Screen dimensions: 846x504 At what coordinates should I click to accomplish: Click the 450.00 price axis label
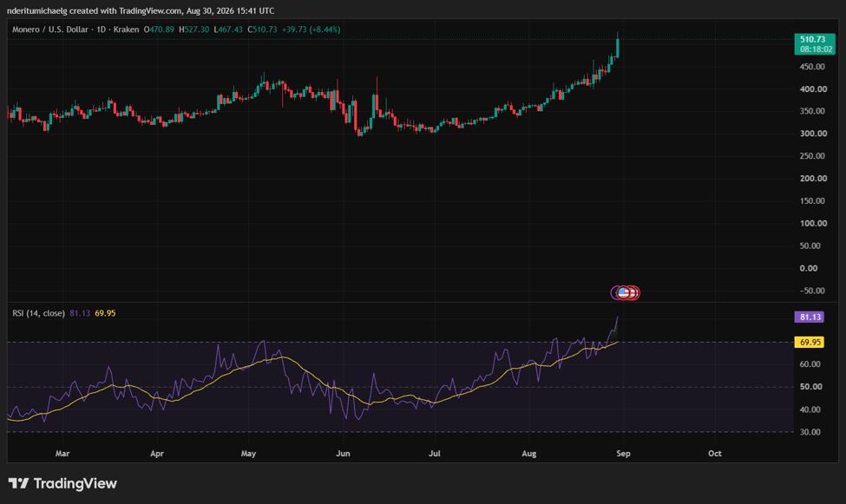(x=812, y=67)
